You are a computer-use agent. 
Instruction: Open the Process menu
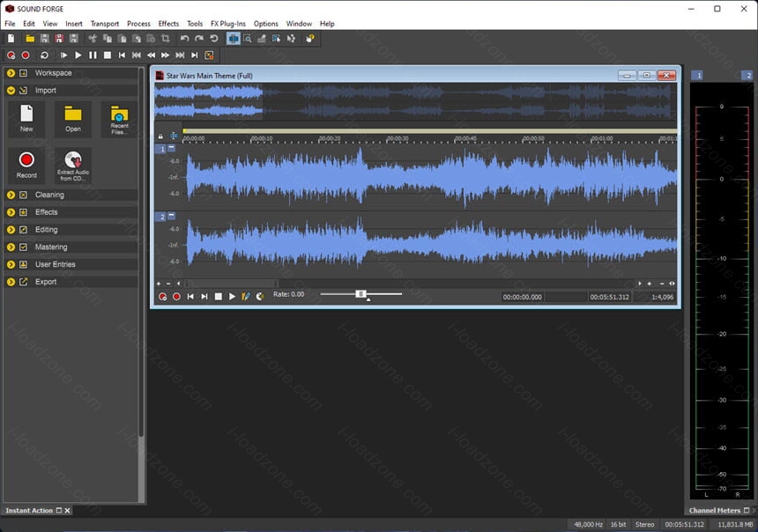138,24
